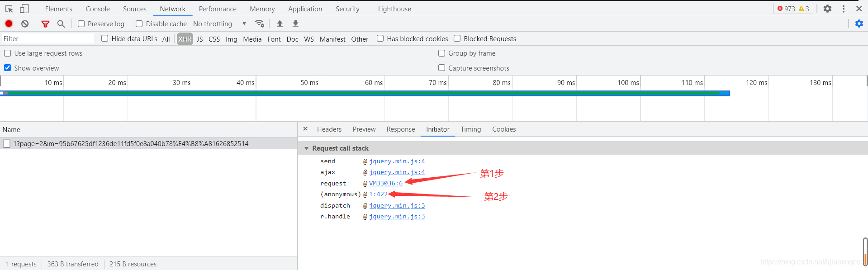Open network conditions wifi icon
Image resolution: width=868 pixels, height=270 pixels.
click(x=260, y=24)
